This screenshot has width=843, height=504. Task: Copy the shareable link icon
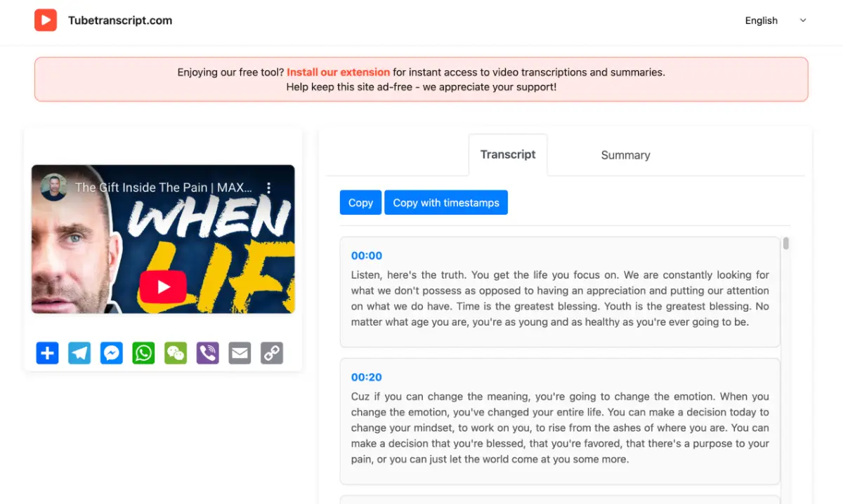click(x=272, y=353)
